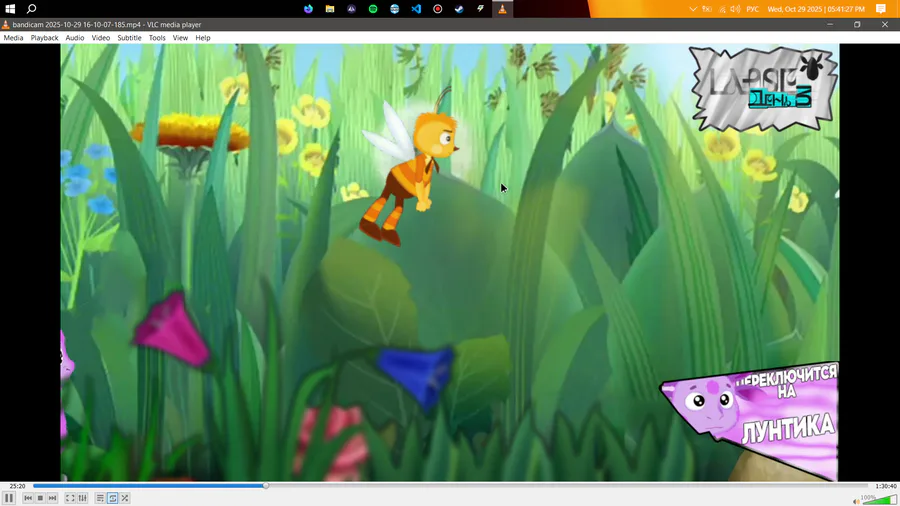Open the Media menu
Image resolution: width=900 pixels, height=506 pixels.
pyautogui.click(x=13, y=38)
